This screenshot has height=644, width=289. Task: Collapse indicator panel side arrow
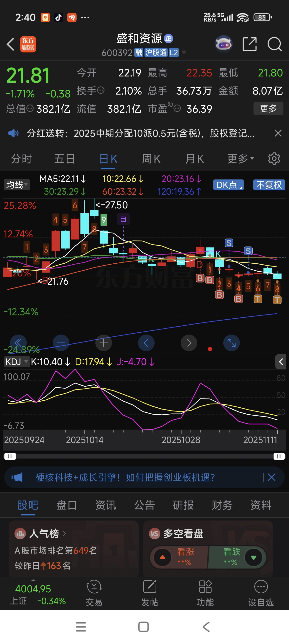click(x=281, y=362)
